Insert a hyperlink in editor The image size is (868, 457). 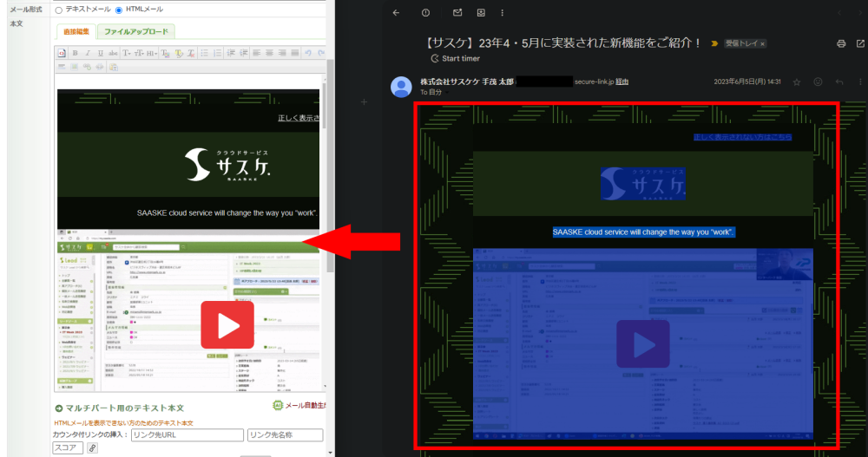point(87,67)
